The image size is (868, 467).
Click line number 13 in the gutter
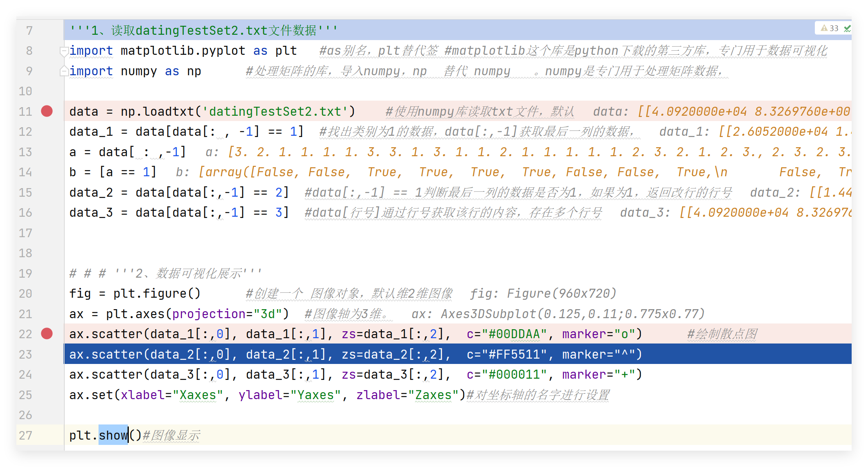pos(25,152)
